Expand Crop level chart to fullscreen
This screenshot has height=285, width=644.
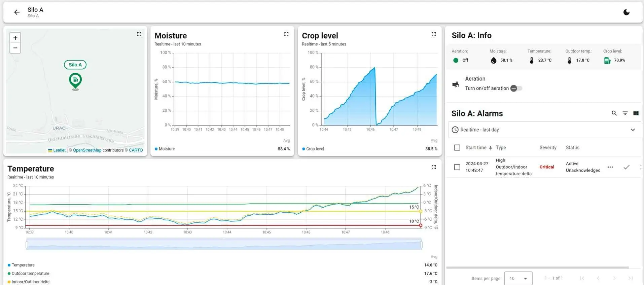433,34
